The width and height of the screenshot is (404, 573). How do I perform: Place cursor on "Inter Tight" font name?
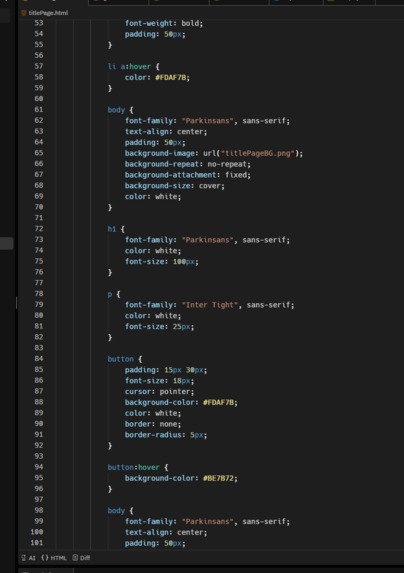coord(210,305)
